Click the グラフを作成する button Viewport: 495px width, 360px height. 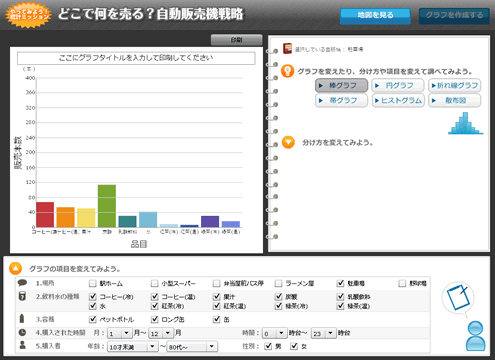[454, 15]
